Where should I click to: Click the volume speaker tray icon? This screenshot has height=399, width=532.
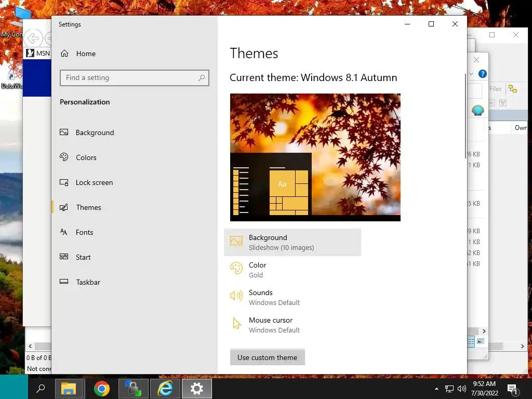point(462,389)
